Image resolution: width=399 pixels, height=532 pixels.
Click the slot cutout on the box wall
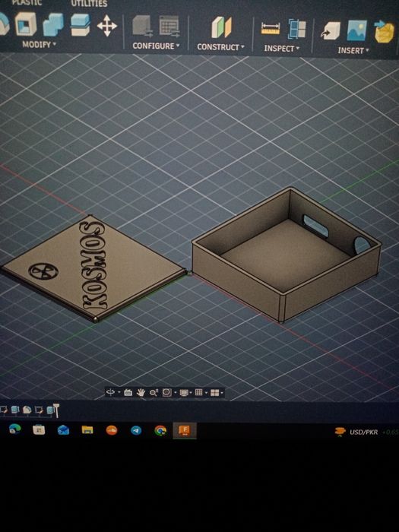click(x=315, y=226)
